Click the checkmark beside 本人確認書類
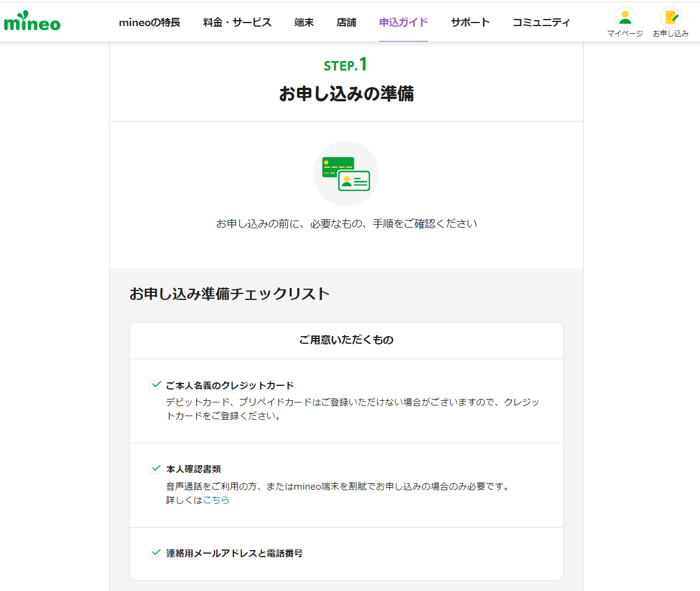The image size is (700, 591). [x=156, y=469]
